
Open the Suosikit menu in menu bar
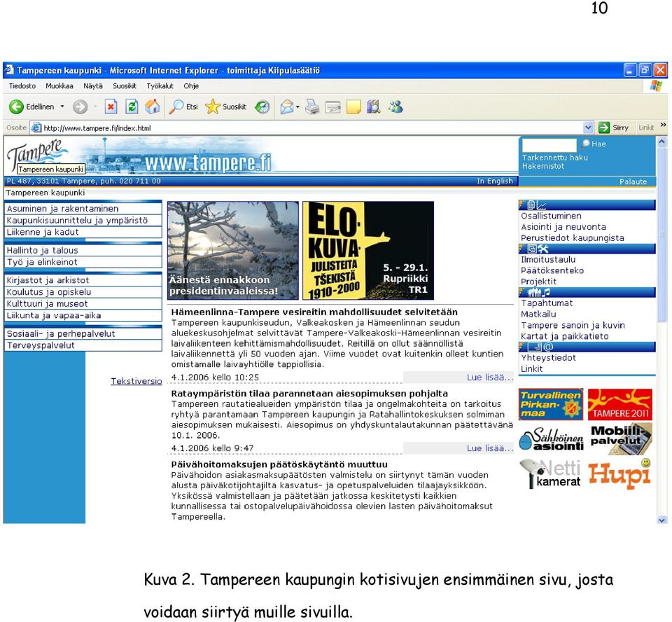point(125,85)
